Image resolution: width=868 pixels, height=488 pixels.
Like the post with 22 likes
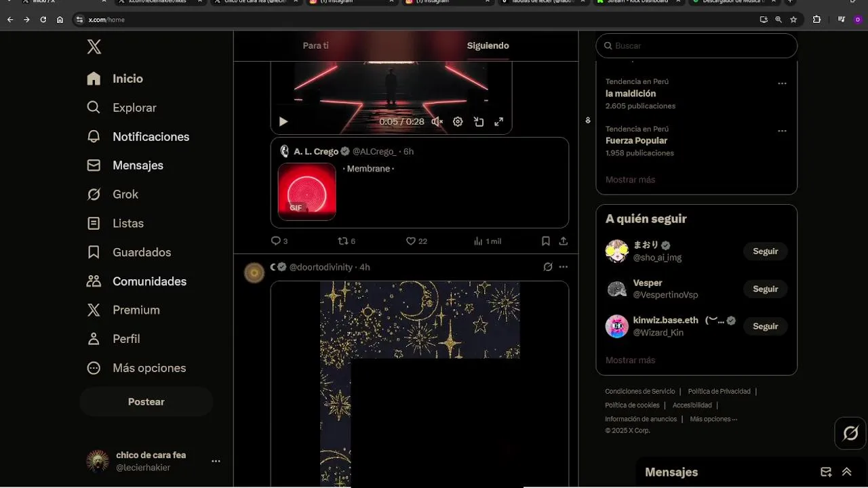click(x=416, y=241)
